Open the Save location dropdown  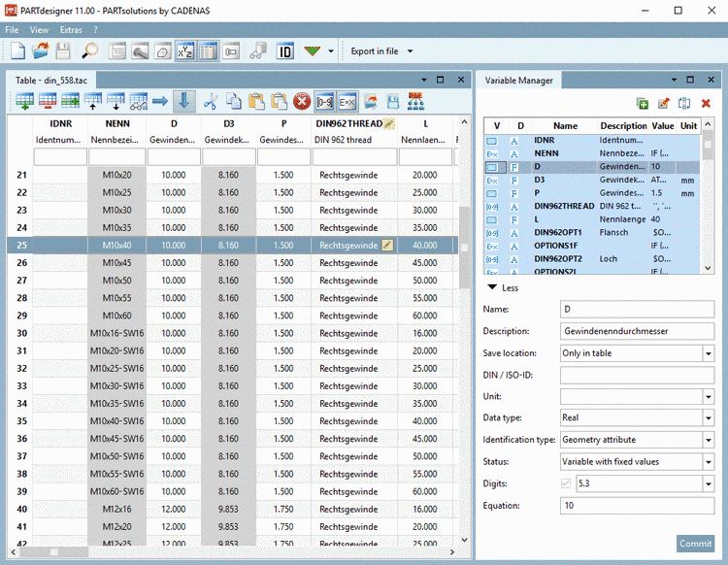[708, 353]
